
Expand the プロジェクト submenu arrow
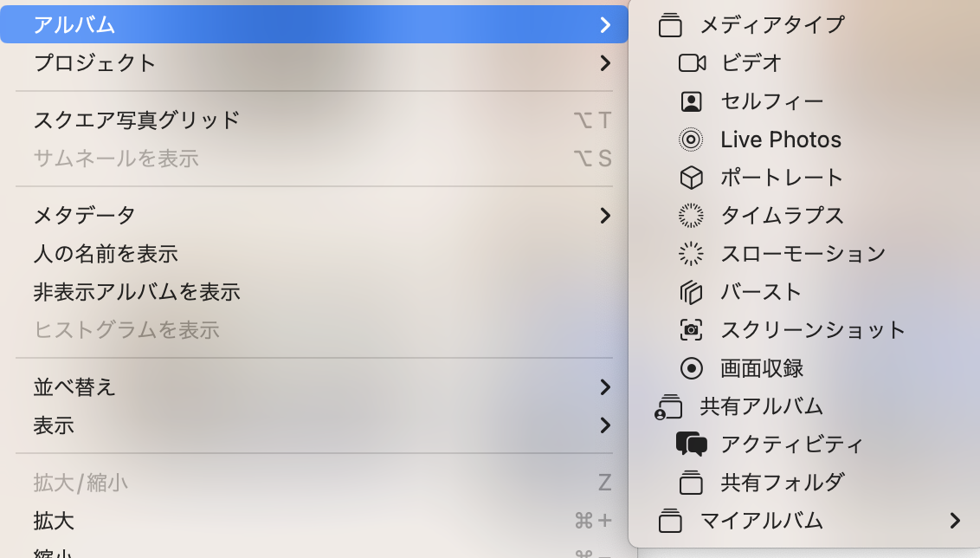(605, 63)
